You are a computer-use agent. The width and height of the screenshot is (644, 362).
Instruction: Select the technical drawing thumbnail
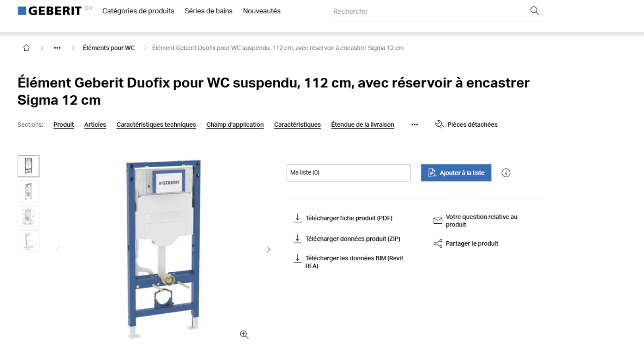(28, 216)
